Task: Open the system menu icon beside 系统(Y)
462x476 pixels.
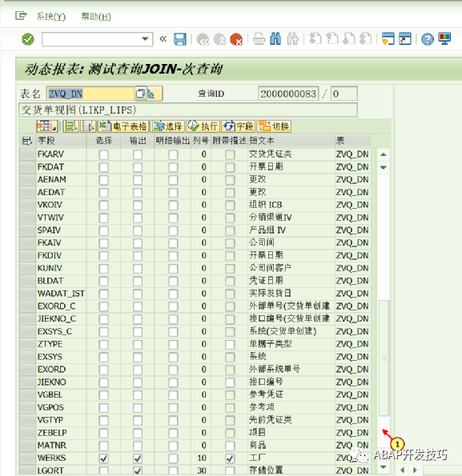Action: tap(21, 15)
